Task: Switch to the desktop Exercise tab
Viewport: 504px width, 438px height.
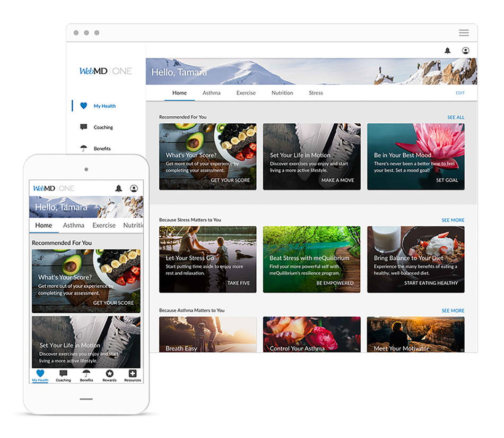Action: coord(246,93)
